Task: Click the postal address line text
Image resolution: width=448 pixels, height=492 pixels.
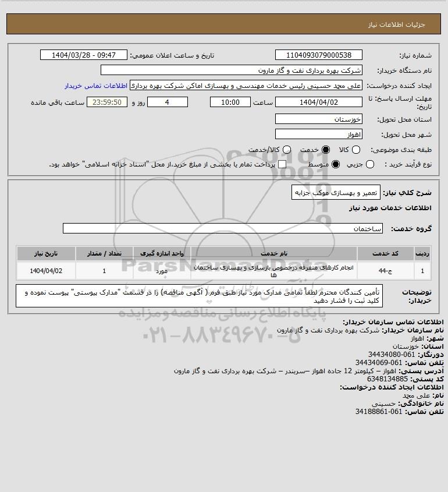Action: (285, 371)
